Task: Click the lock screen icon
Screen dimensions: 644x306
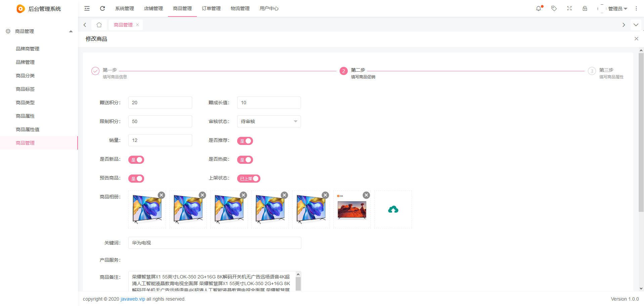Action: click(585, 8)
